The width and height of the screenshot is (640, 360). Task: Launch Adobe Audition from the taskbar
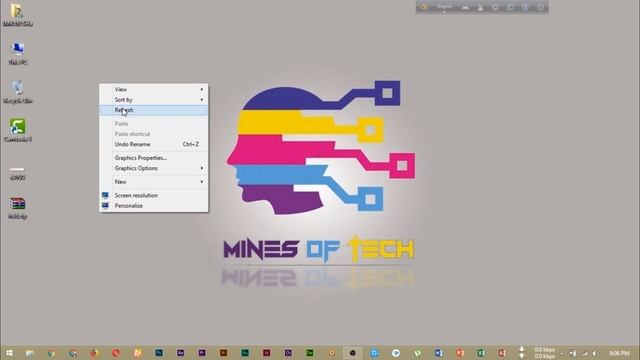245,353
